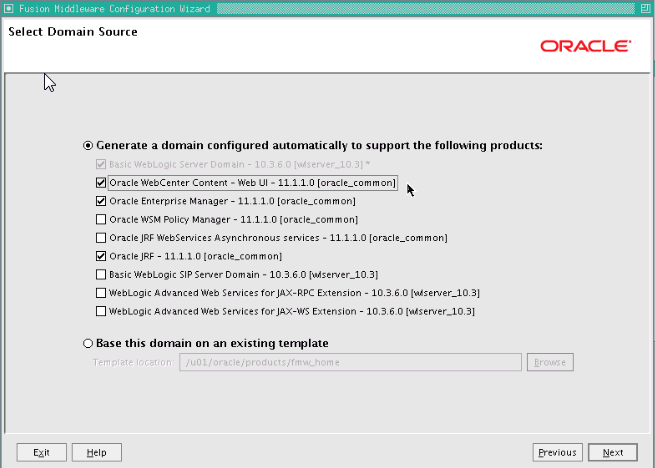Click the window menu icon in title bar
Viewport: 655px width, 468px height.
(8, 8)
